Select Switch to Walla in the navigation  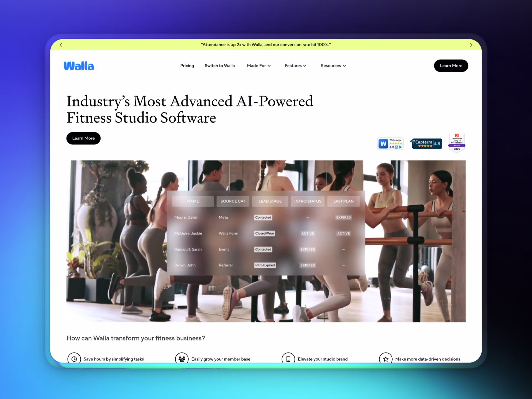pos(219,66)
